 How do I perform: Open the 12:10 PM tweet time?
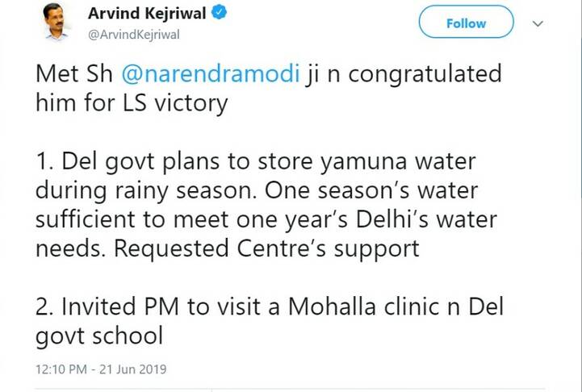62,369
